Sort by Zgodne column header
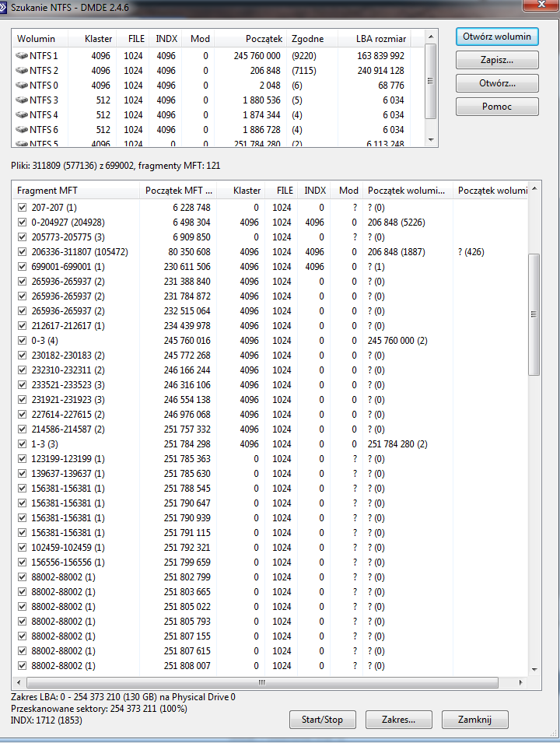 pyautogui.click(x=312, y=39)
